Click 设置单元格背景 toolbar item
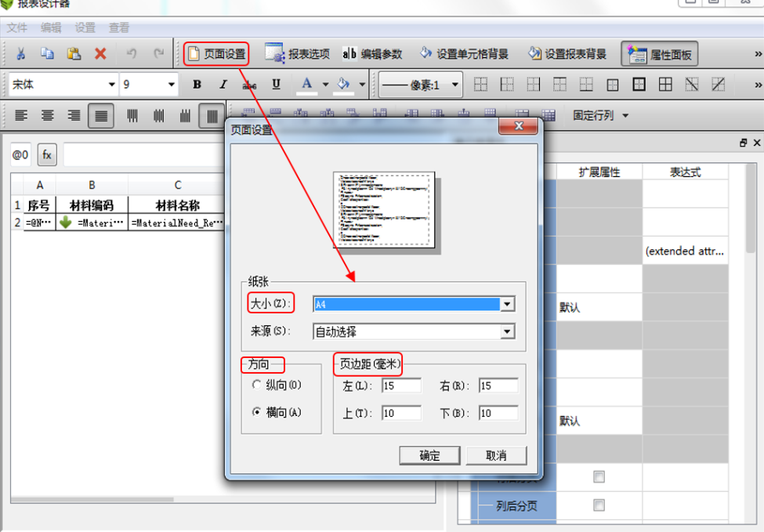 pos(465,53)
